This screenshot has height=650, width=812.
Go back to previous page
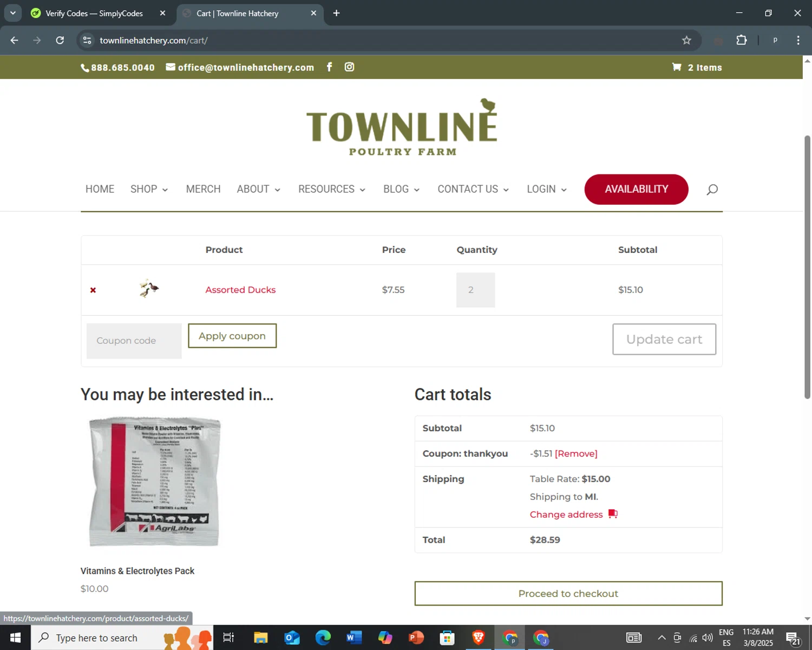pos(15,40)
